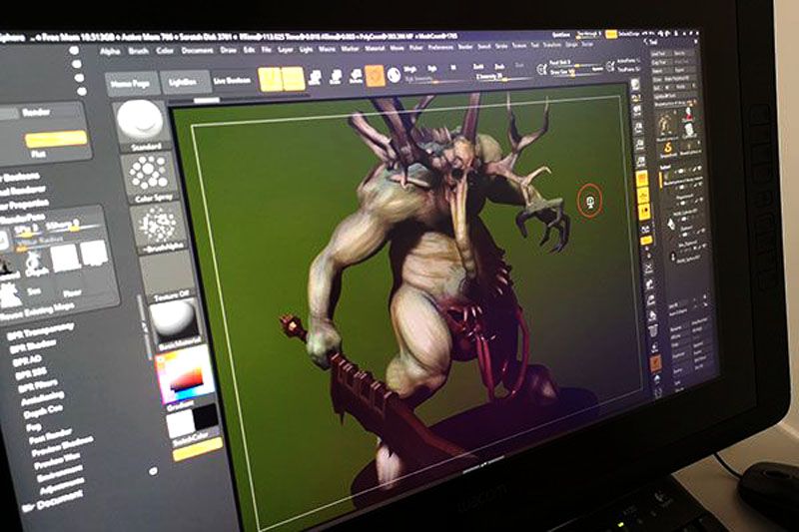Open the BrushAlpha alpha picker
The width and height of the screenshot is (799, 532).
pos(160,227)
